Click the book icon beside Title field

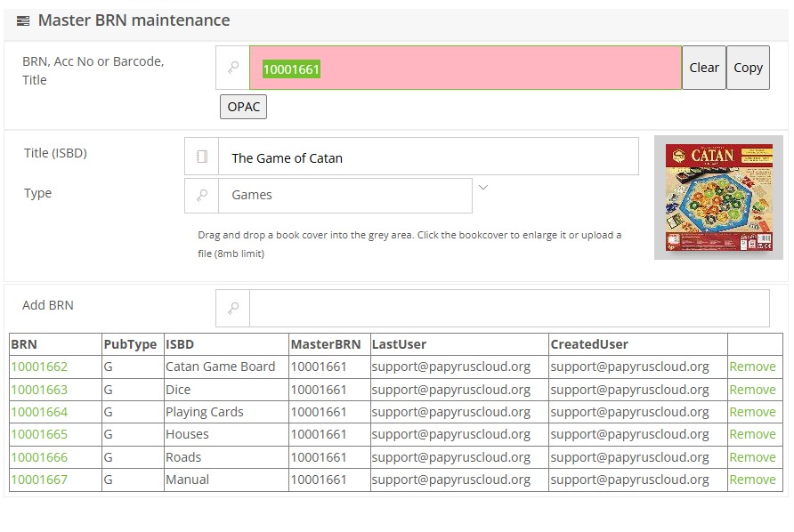pyautogui.click(x=202, y=157)
